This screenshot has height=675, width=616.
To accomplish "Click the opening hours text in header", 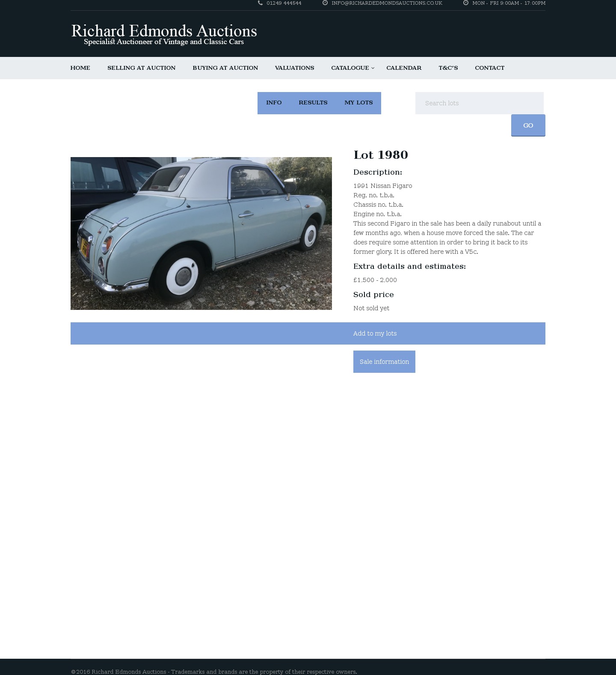I will pyautogui.click(x=509, y=3).
